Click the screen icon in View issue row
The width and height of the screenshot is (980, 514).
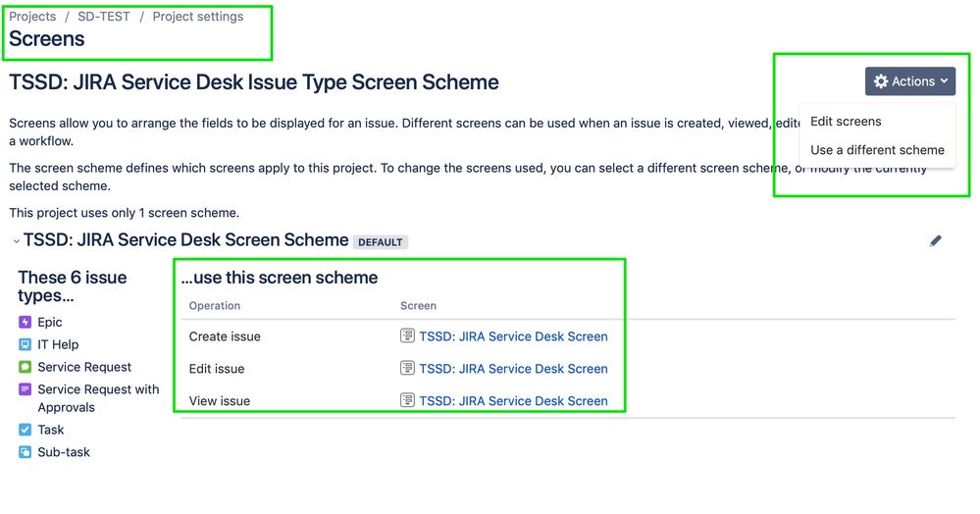[x=407, y=399]
